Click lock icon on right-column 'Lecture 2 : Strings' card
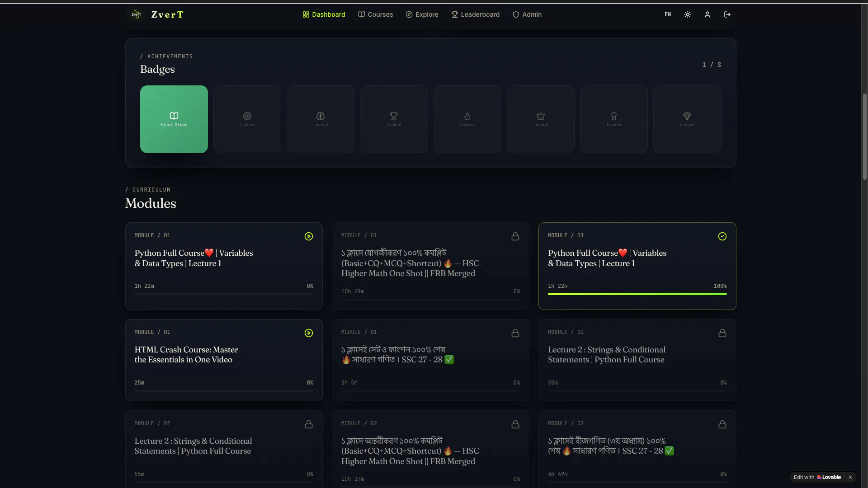 (x=722, y=333)
